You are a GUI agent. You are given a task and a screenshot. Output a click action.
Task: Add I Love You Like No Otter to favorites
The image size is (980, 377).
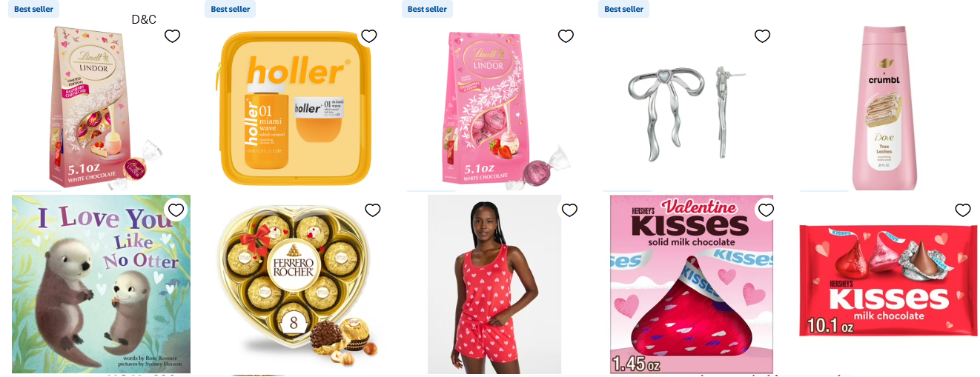(176, 210)
